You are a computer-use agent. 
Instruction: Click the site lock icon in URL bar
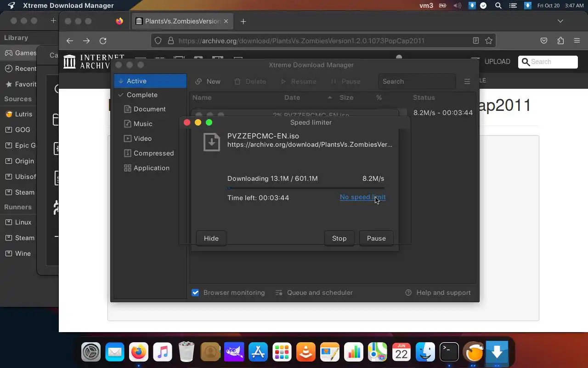(170, 40)
